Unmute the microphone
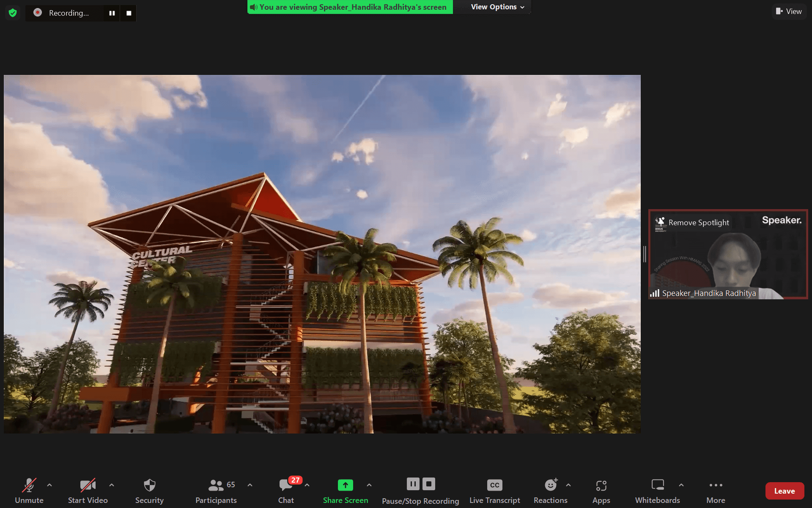 coord(29,491)
